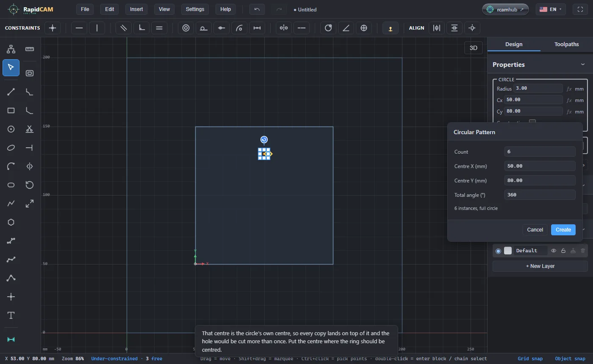Click the Undo arrow button
This screenshot has height=364, width=593.
pyautogui.click(x=257, y=9)
